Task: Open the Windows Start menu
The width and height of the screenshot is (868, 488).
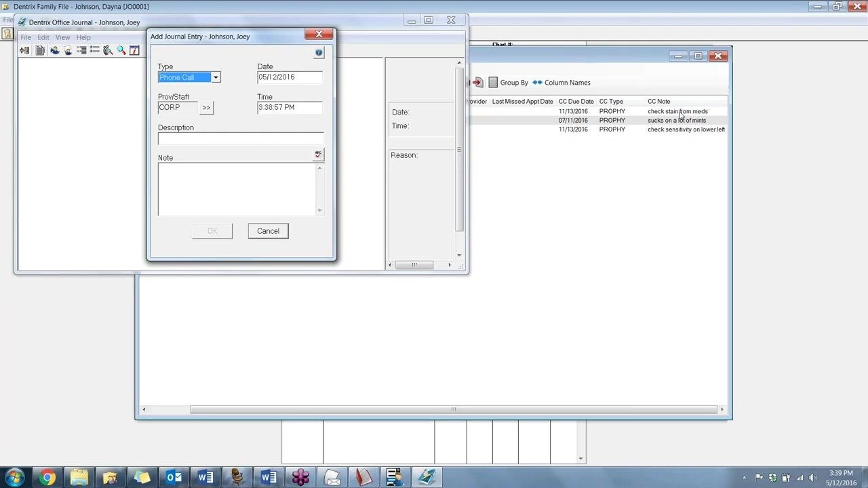Action: click(15, 478)
